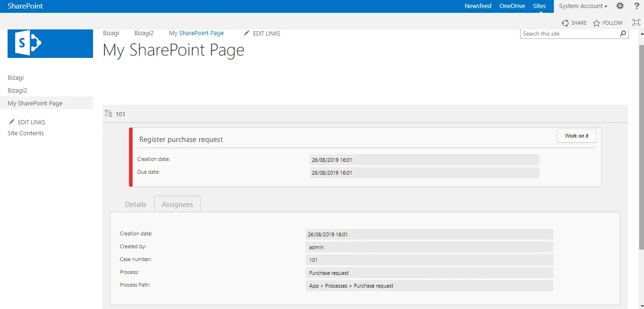
Task: Click EDIT LINKS in the left sidebar
Action: (x=32, y=122)
